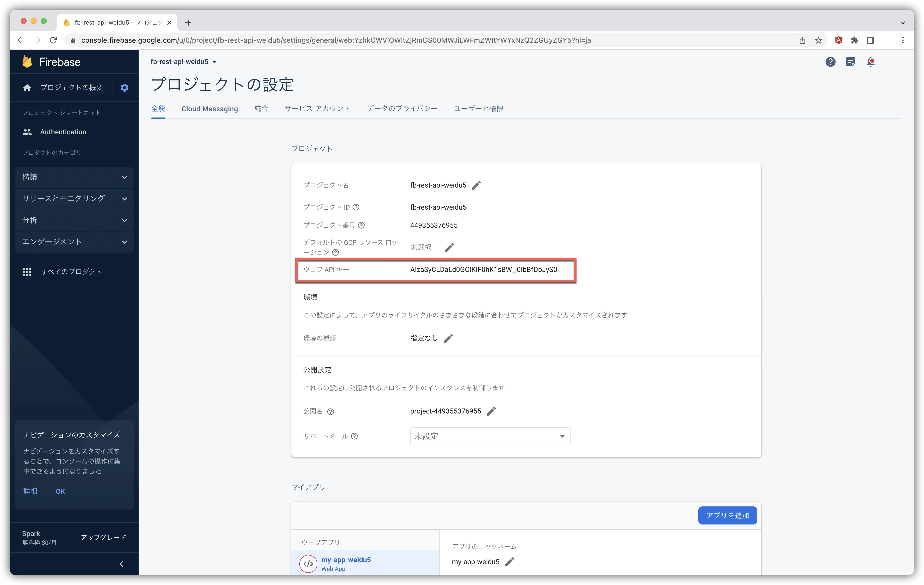Viewport: 924px width, 585px height.
Task: Open the help question mark icon
Action: click(x=830, y=62)
